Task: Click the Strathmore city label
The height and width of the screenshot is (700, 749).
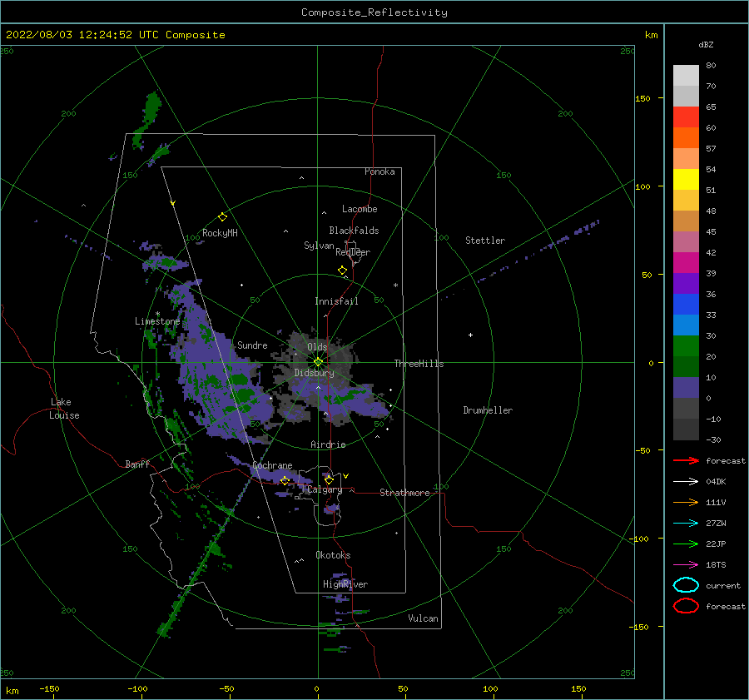Action: pyautogui.click(x=404, y=493)
